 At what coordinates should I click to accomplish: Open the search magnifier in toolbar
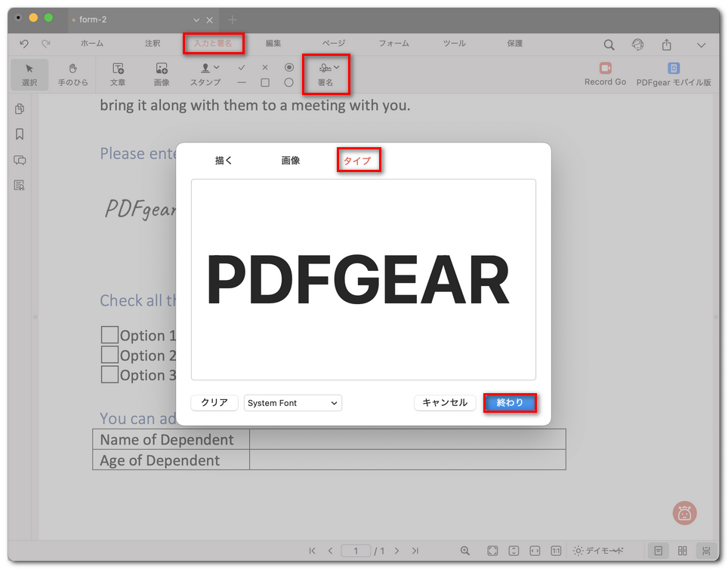tap(609, 45)
